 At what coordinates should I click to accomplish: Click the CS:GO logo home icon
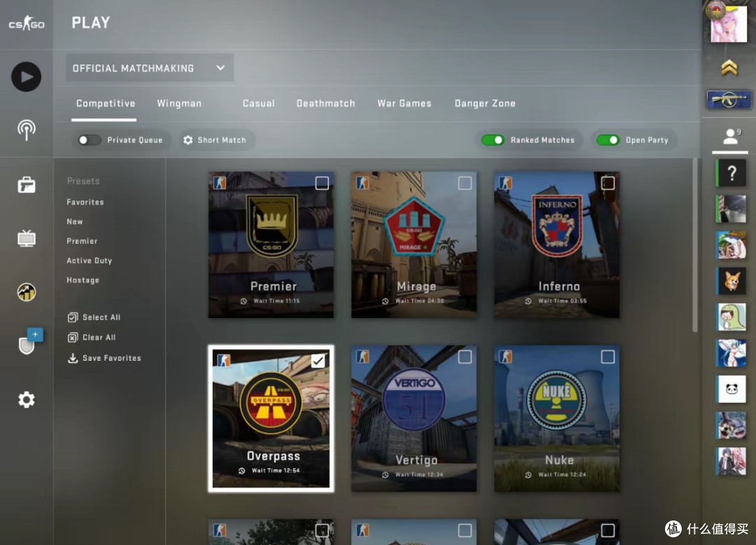tap(27, 22)
